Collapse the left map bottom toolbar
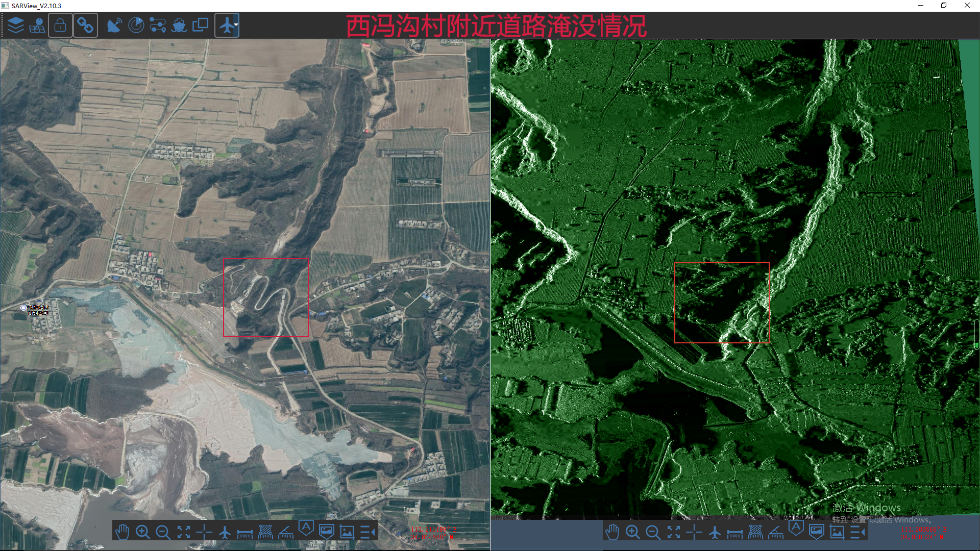Screen dimensions: 980x551 [368, 532]
